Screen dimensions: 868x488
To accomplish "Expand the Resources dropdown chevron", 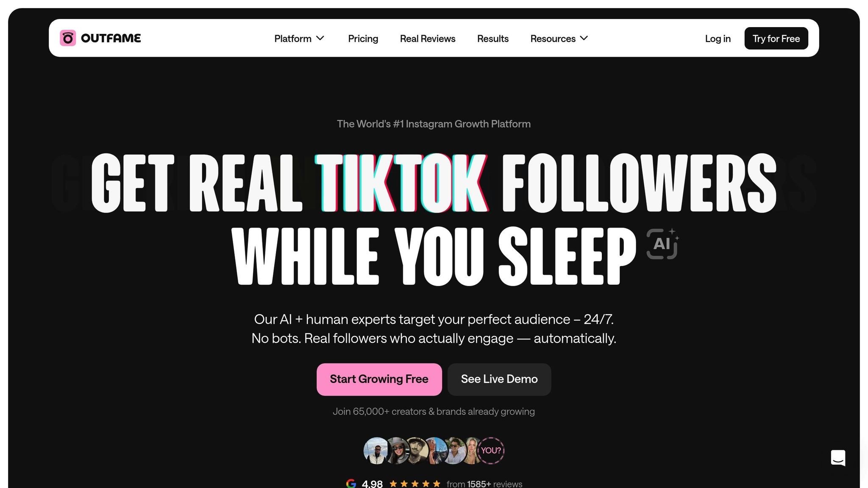I will [584, 38].
